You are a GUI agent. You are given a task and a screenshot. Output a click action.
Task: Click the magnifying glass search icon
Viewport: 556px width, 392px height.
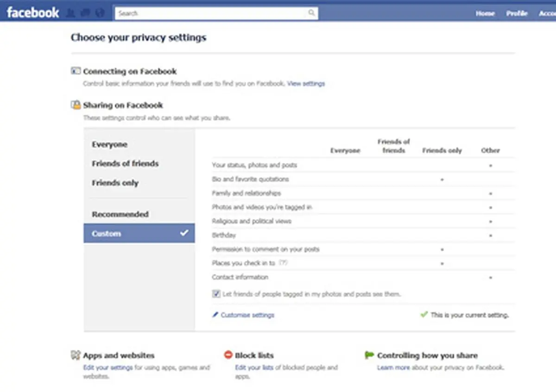click(312, 13)
